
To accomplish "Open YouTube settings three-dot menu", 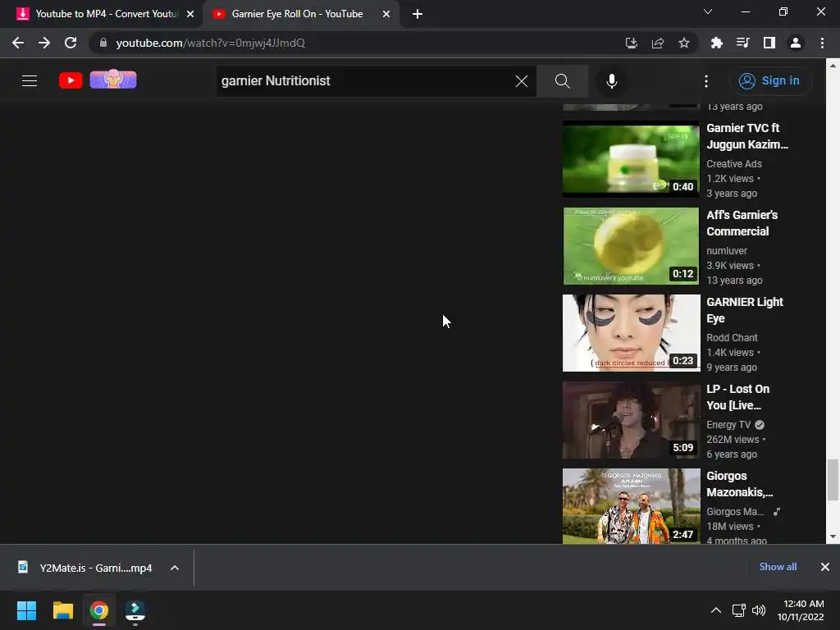I will 706,81.
